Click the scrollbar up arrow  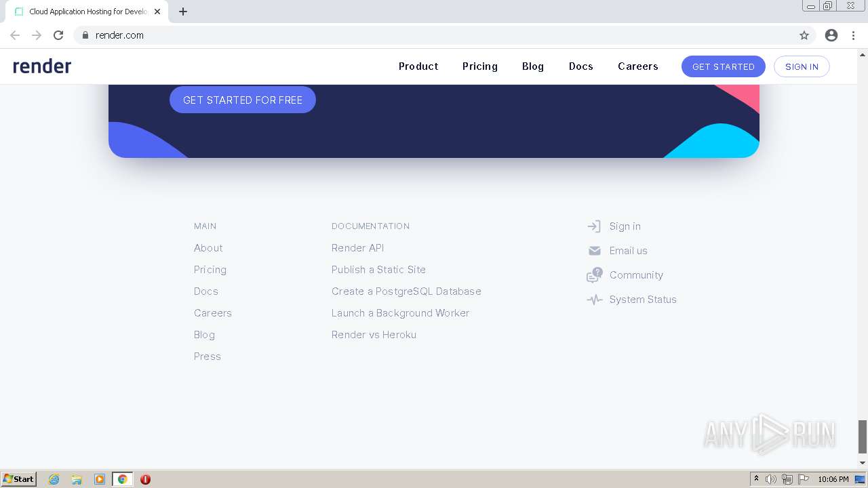[863, 54]
